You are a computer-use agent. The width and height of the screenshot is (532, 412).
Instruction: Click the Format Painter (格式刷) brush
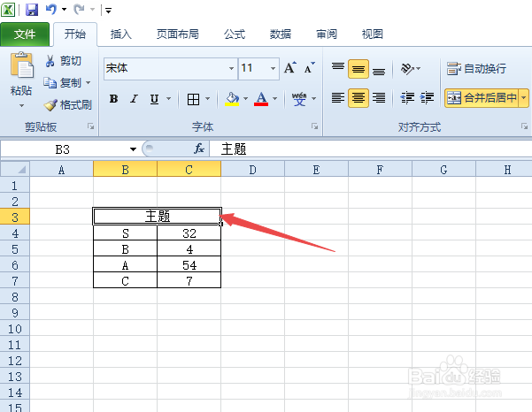68,104
